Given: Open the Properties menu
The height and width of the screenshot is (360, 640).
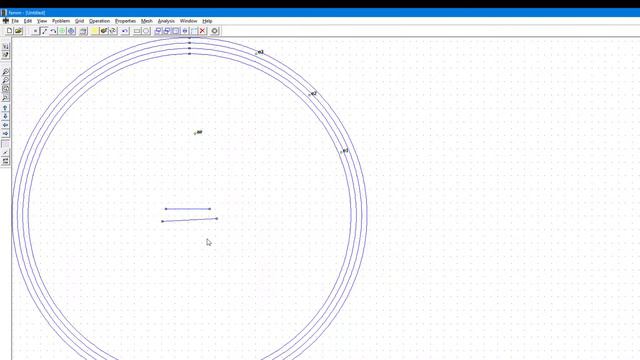Looking at the screenshot, I should pyautogui.click(x=125, y=21).
